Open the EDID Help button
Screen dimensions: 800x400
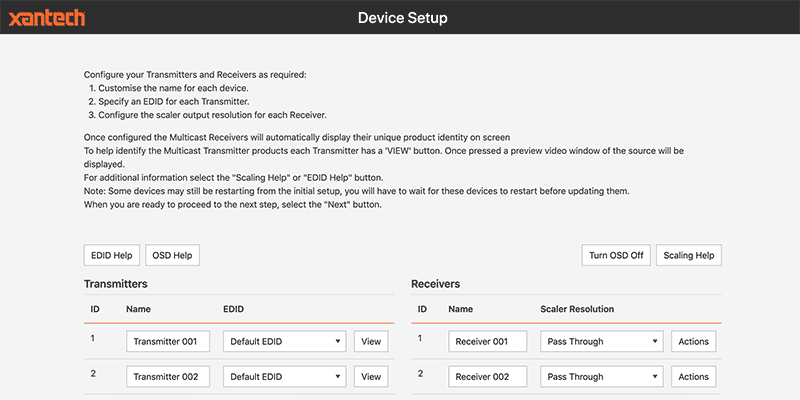pyautogui.click(x=111, y=255)
